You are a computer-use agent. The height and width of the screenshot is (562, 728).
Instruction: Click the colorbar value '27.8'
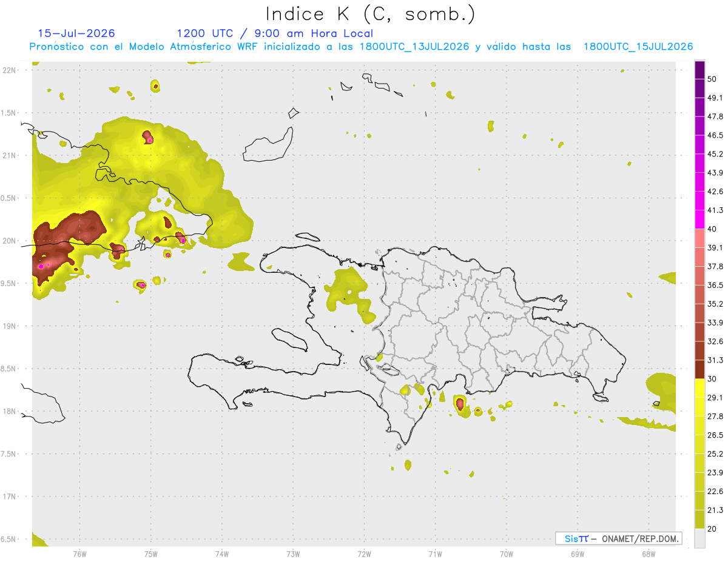[715, 416]
